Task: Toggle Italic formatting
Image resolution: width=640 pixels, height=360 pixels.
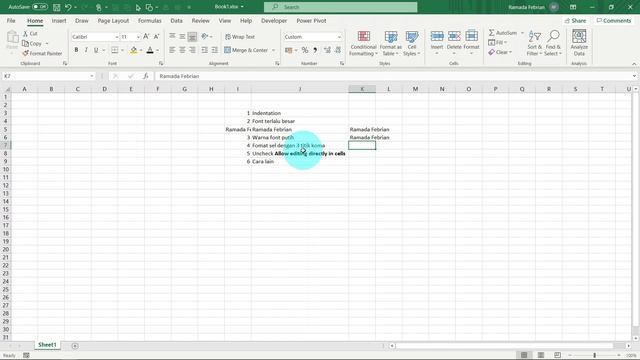Action: [x=86, y=50]
